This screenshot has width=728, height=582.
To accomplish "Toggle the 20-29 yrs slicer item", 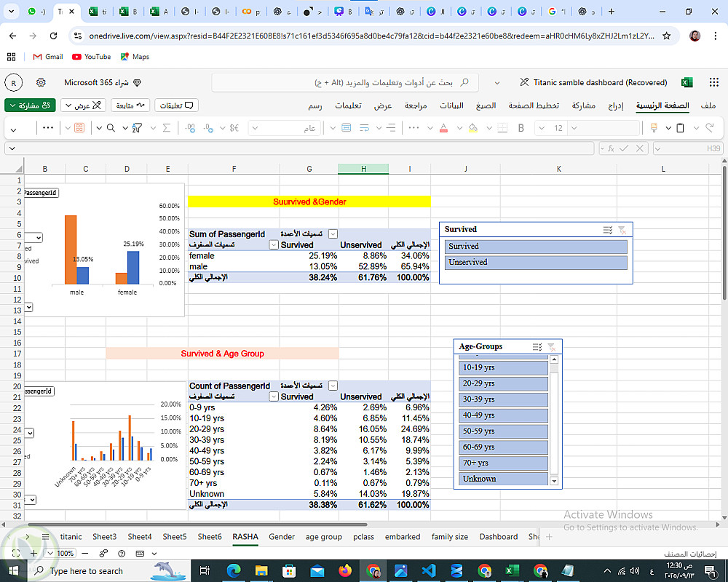I will pos(503,383).
